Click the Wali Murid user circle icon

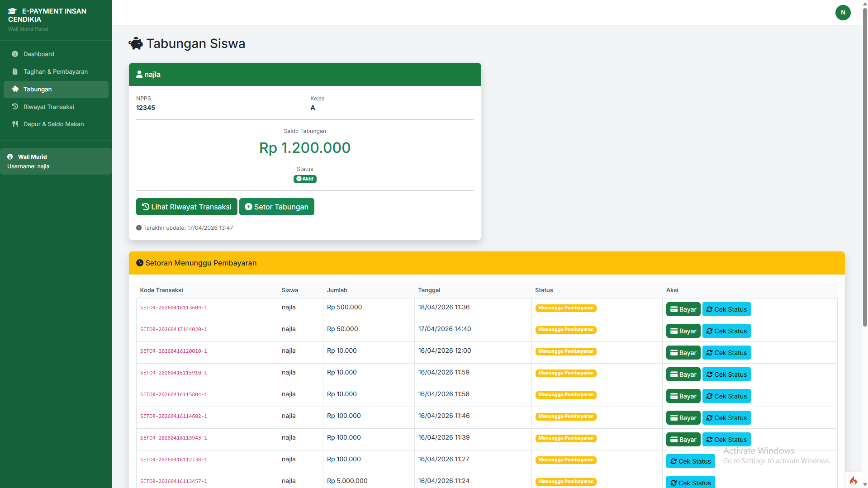coord(10,157)
